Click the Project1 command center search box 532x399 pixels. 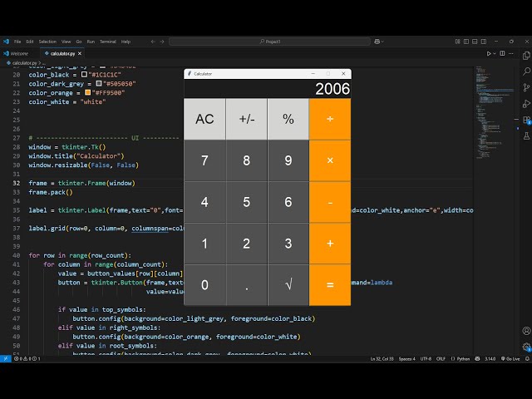click(x=269, y=42)
